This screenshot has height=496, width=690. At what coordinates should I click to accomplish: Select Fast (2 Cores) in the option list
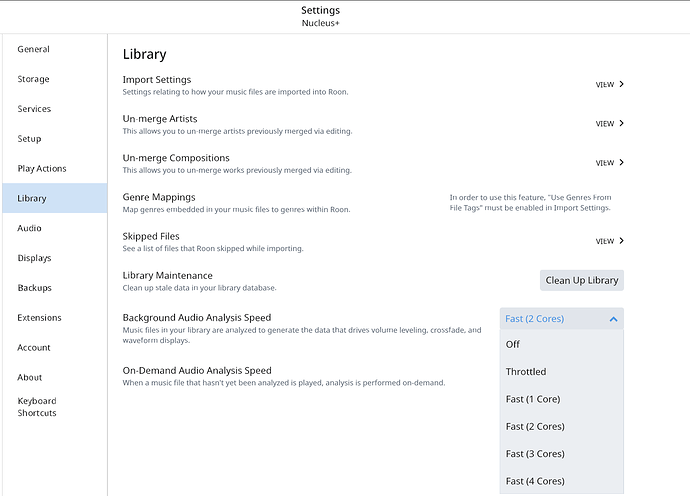coord(562,426)
